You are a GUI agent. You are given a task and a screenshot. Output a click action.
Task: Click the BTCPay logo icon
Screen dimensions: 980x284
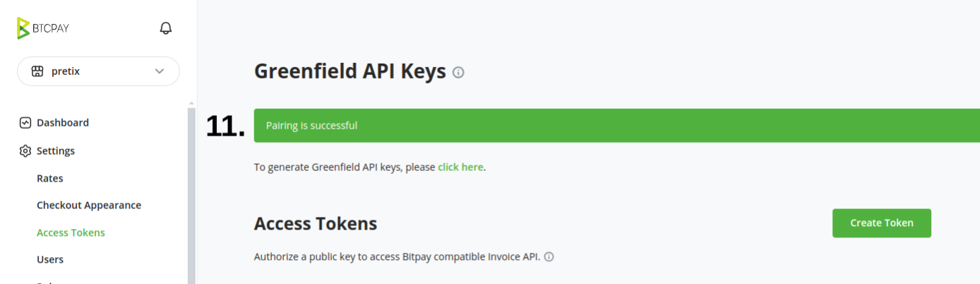24,28
